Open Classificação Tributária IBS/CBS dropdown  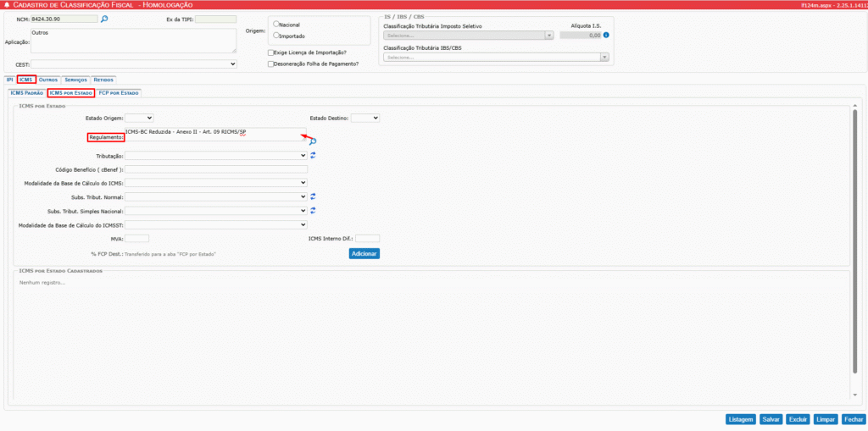[x=497, y=58]
